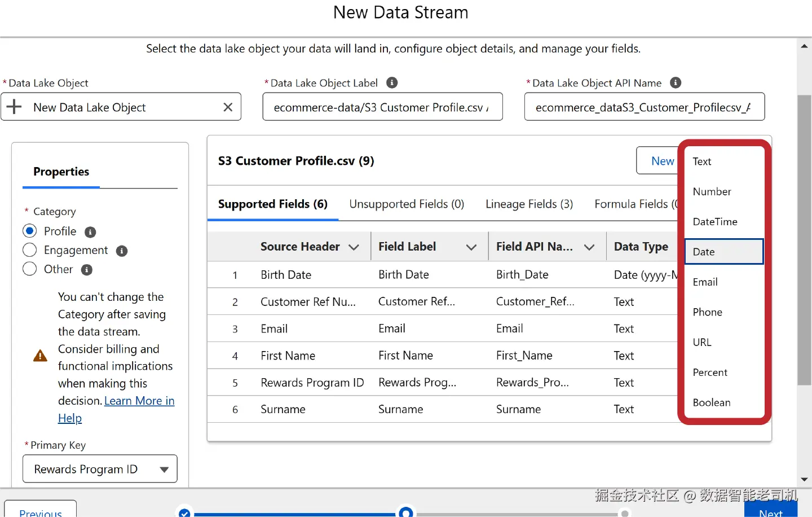Click Birth Date source header cell
The width and height of the screenshot is (812, 517).
[x=286, y=275]
